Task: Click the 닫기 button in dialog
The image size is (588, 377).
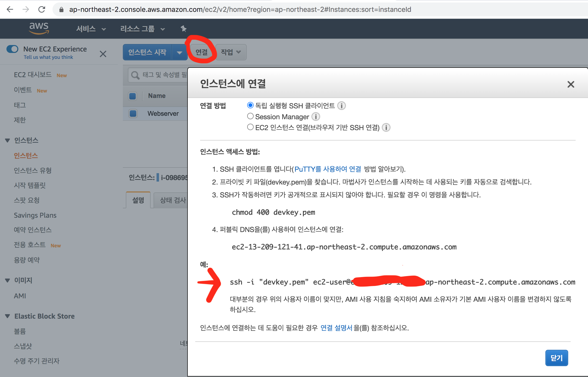Action: coord(556,358)
